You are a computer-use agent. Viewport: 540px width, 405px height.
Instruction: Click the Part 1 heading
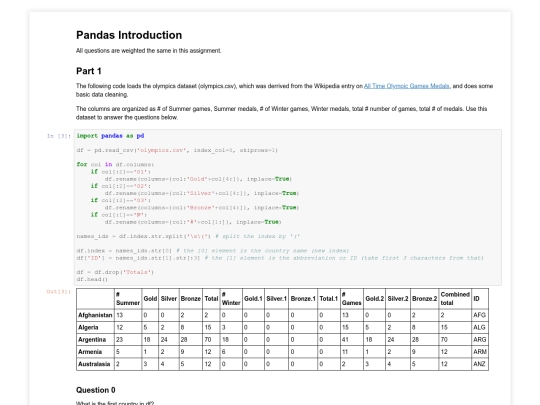point(89,71)
